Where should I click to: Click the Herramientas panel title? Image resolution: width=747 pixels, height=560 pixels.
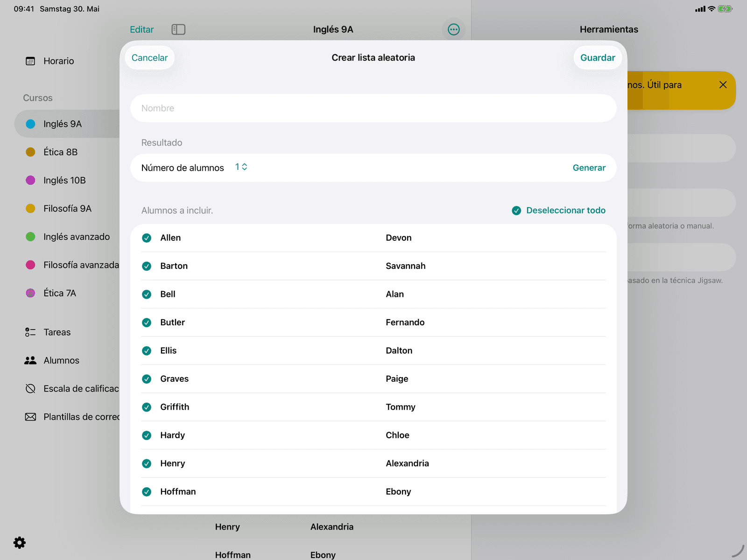tap(609, 29)
